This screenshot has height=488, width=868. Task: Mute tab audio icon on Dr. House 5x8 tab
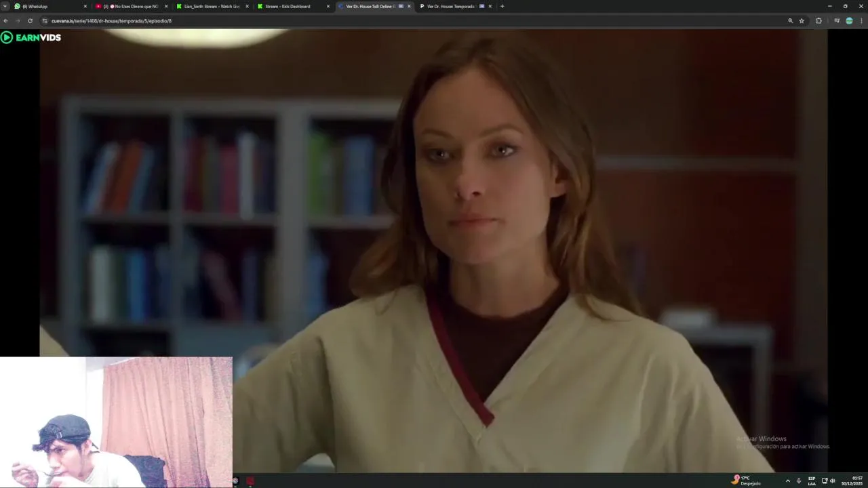click(x=401, y=6)
